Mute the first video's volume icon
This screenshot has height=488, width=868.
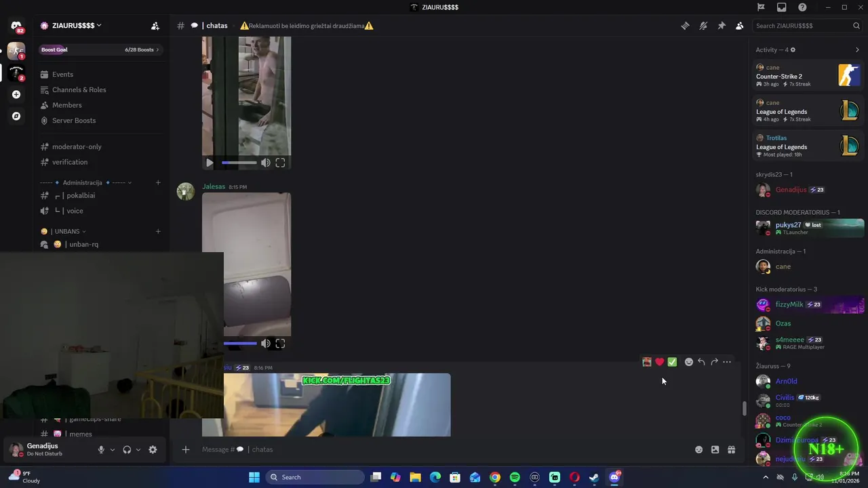coord(266,163)
